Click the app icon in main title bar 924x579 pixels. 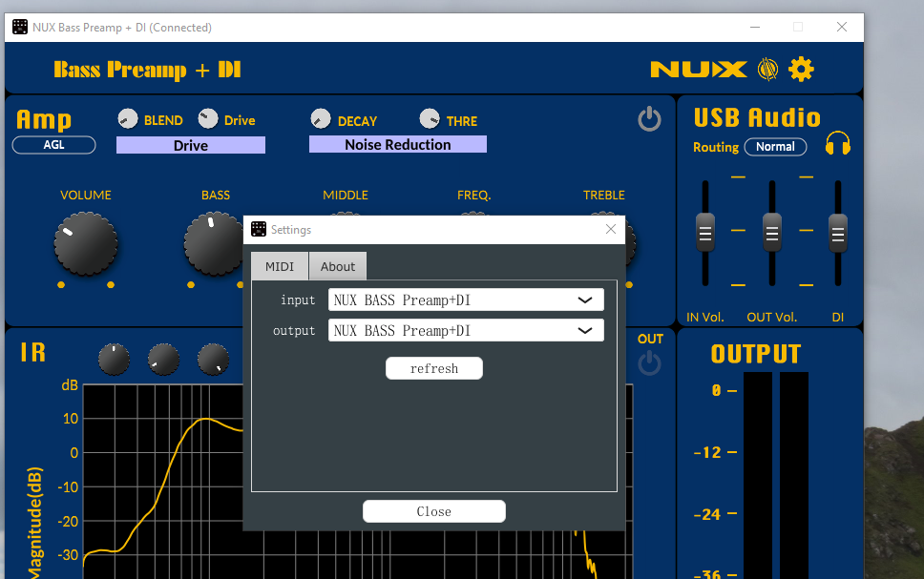(20, 27)
